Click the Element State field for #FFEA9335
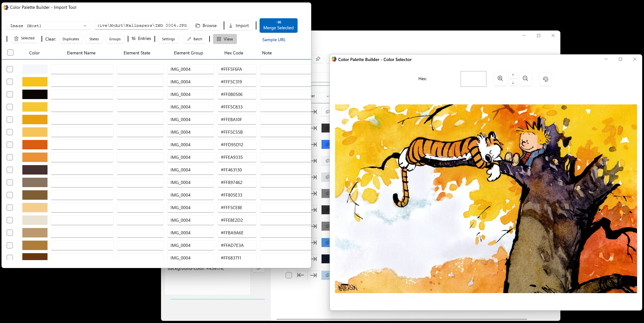Image resolution: width=644 pixels, height=323 pixels. pyautogui.click(x=140, y=157)
